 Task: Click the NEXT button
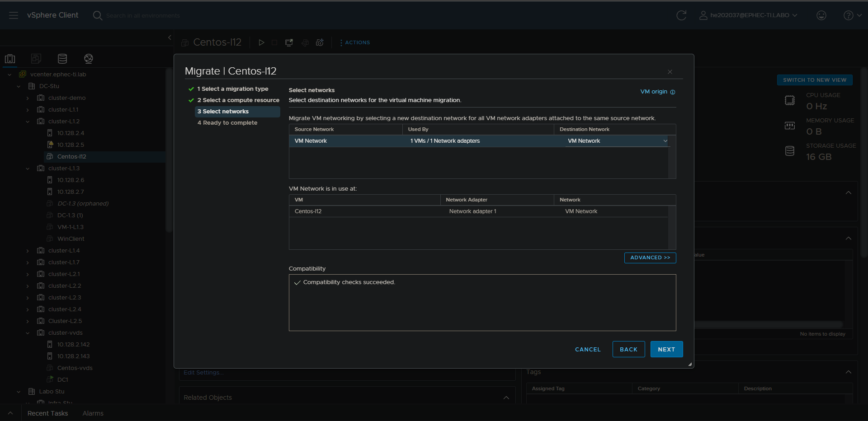point(666,350)
